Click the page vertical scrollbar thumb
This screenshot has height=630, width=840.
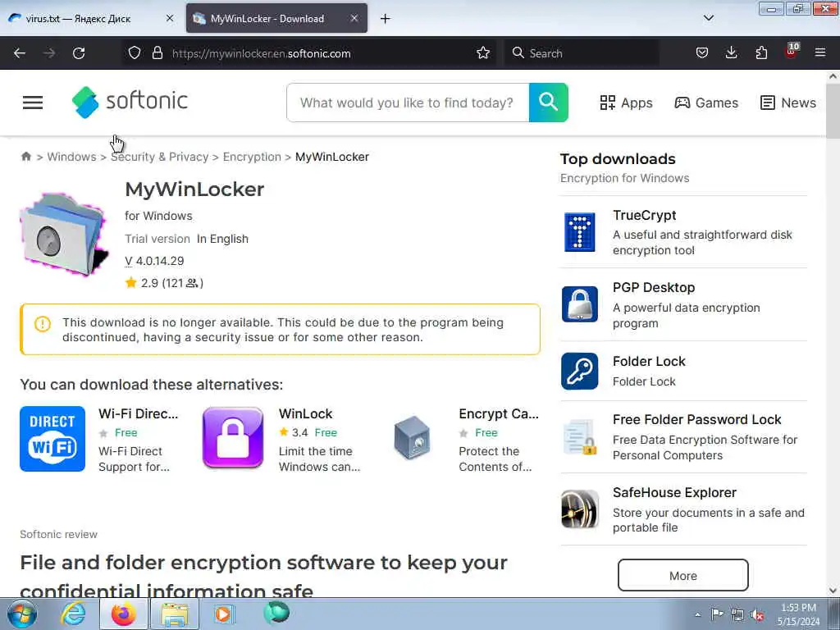point(833,110)
